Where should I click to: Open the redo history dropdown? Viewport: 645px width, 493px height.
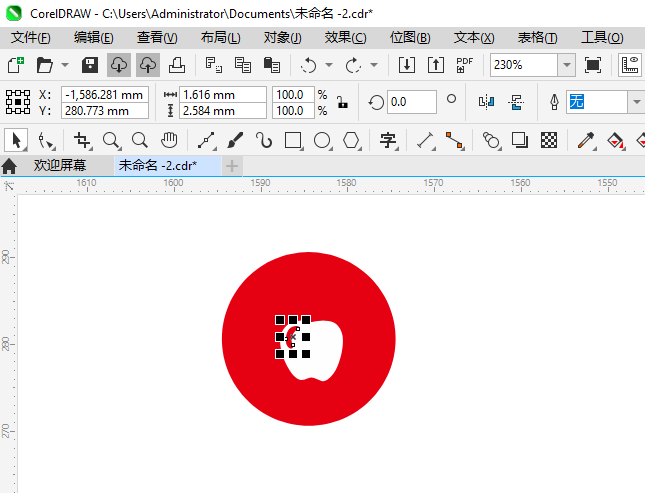click(374, 65)
